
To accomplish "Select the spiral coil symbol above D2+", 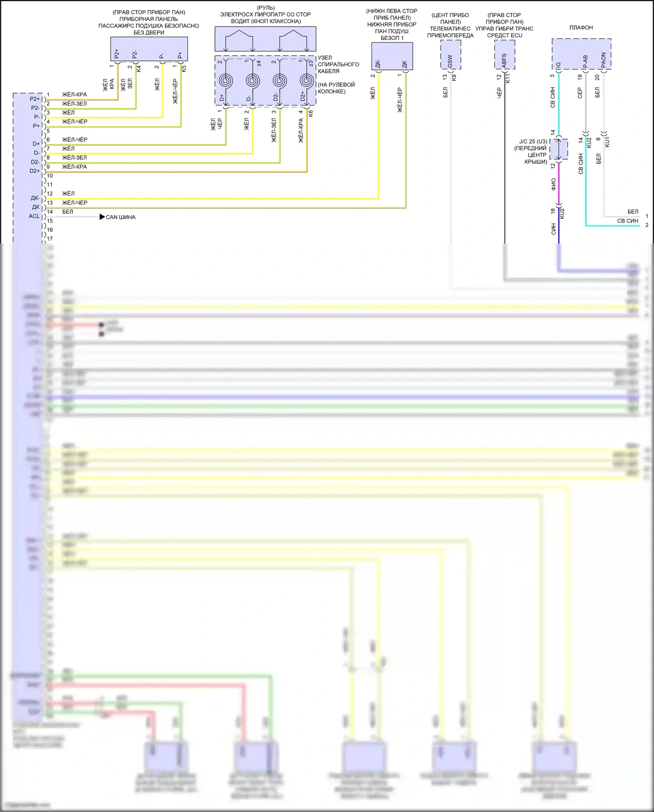I will click(307, 81).
